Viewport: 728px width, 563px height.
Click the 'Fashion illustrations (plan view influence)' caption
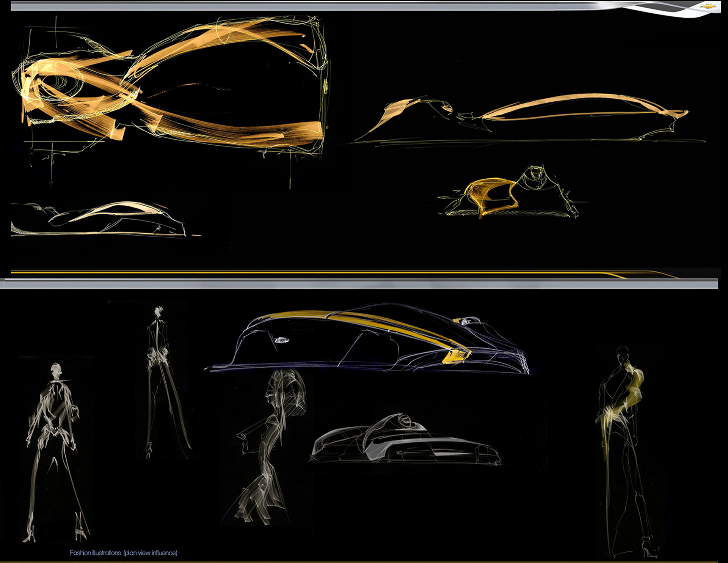pyautogui.click(x=124, y=553)
